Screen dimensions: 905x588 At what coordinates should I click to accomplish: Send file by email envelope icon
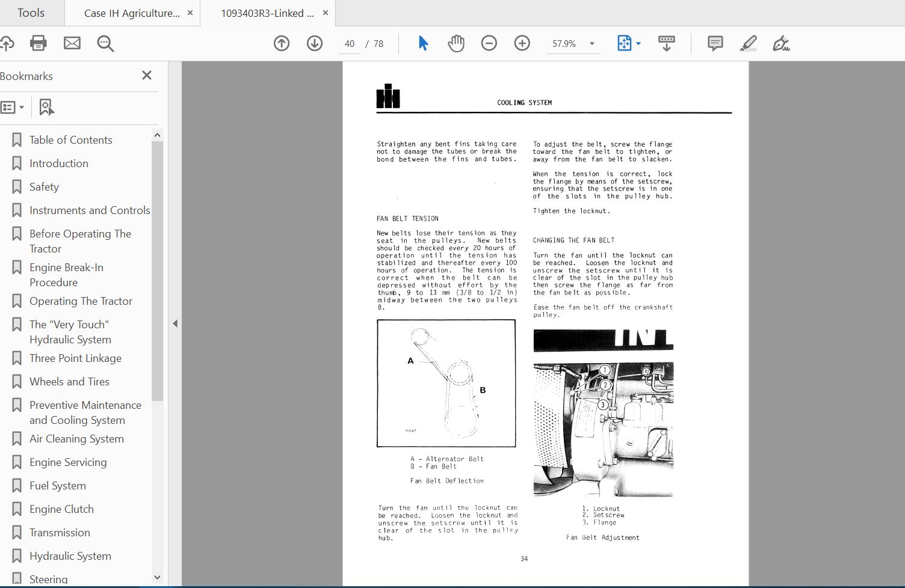[x=72, y=43]
